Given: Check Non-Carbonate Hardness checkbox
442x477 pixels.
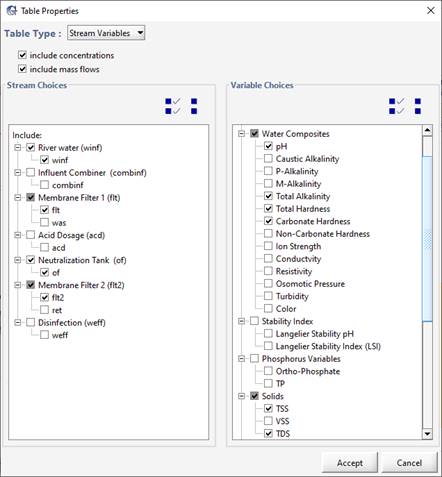Looking at the screenshot, I should pos(268,234).
